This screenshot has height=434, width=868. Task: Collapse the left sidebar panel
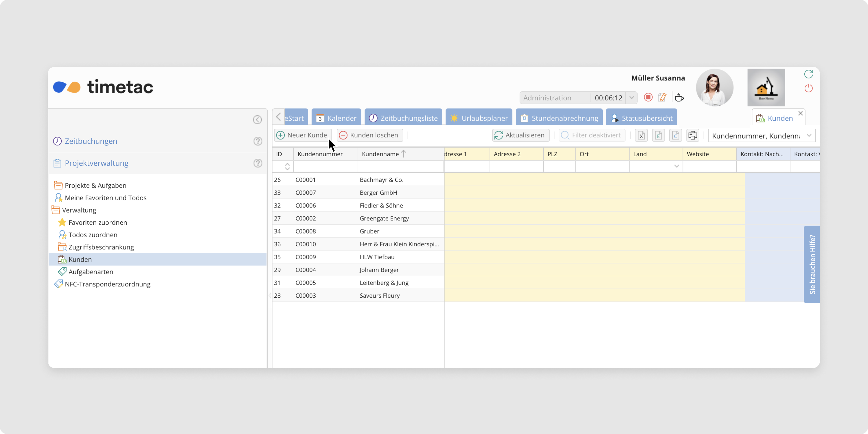(257, 119)
